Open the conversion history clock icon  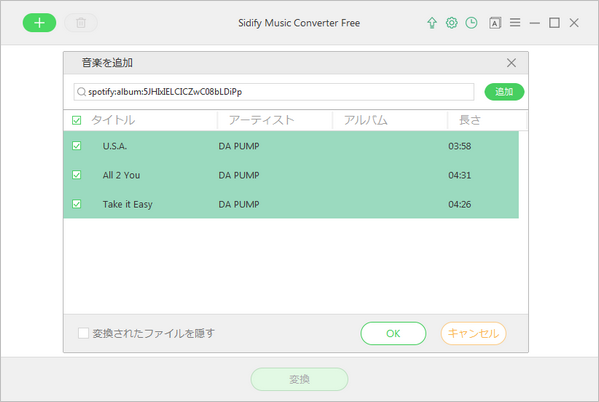[x=471, y=23]
